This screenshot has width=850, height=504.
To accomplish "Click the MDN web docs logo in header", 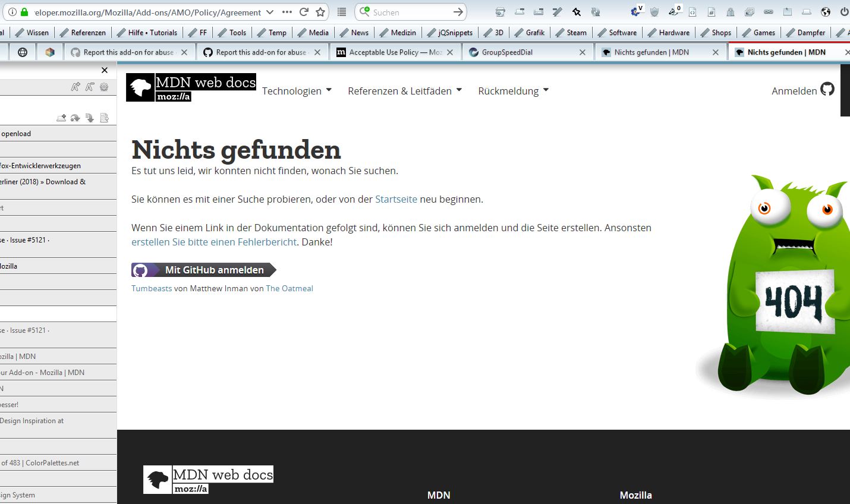I will point(191,87).
